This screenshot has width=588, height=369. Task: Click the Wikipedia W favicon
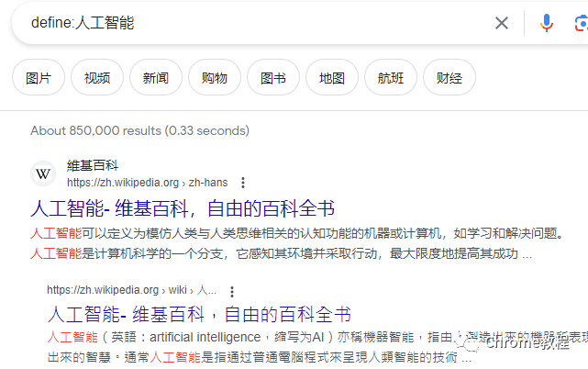(43, 173)
